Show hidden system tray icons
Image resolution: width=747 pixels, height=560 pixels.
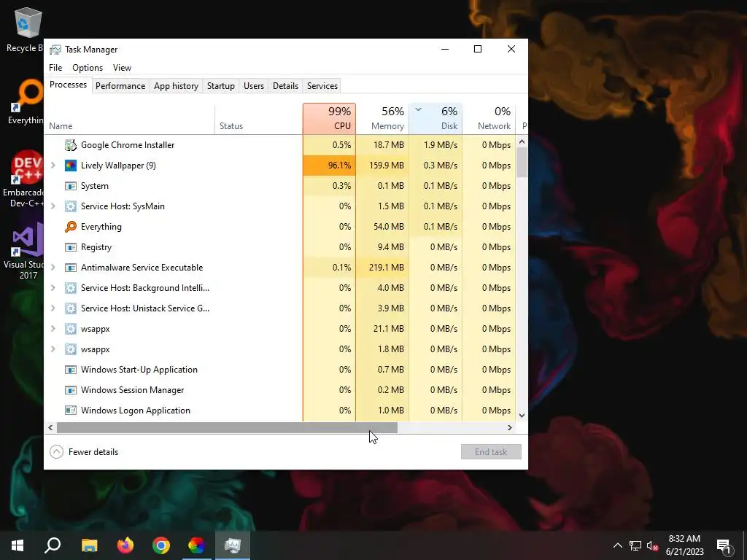[617, 545]
